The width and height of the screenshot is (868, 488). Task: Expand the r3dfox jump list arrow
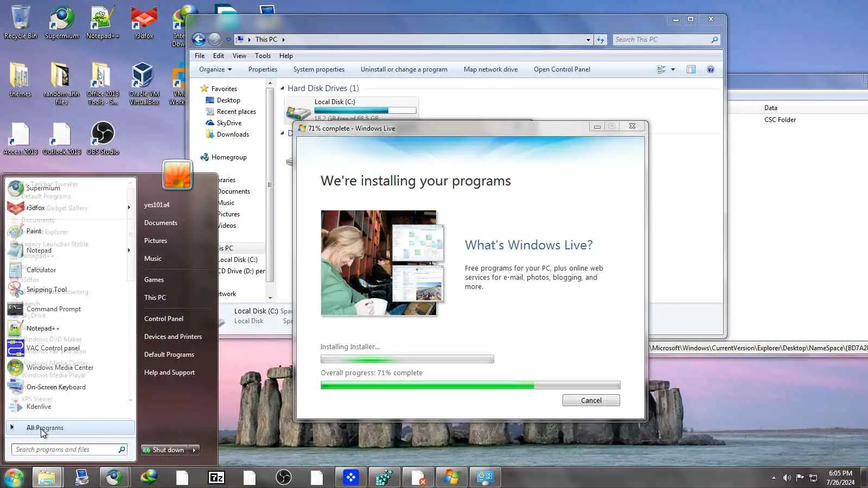click(129, 208)
